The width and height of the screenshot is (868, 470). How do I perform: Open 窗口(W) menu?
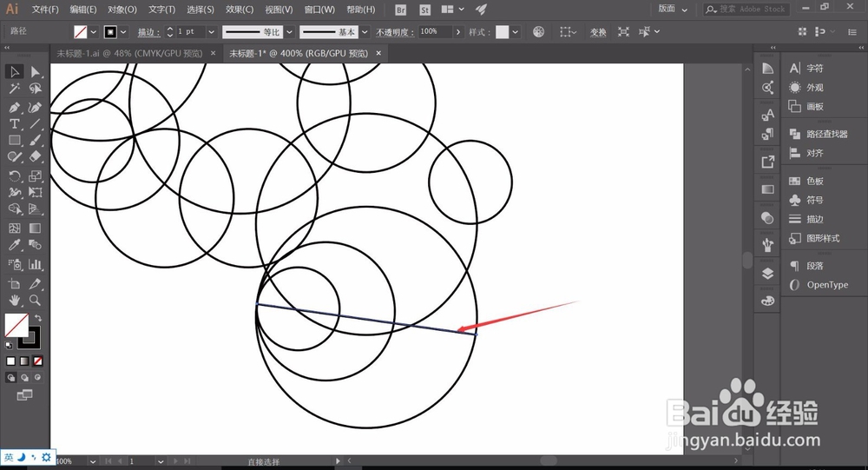[319, 10]
